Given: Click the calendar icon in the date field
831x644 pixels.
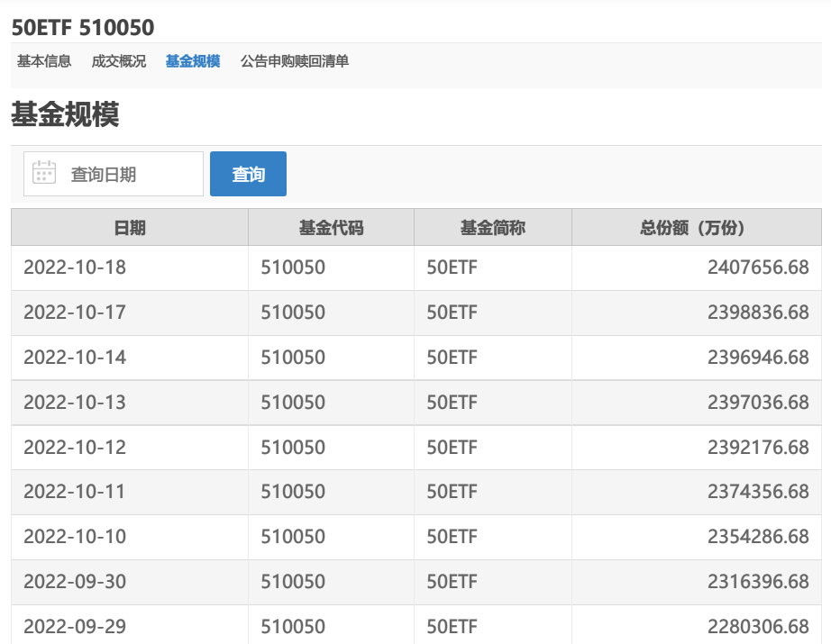Looking at the screenshot, I should tap(44, 173).
